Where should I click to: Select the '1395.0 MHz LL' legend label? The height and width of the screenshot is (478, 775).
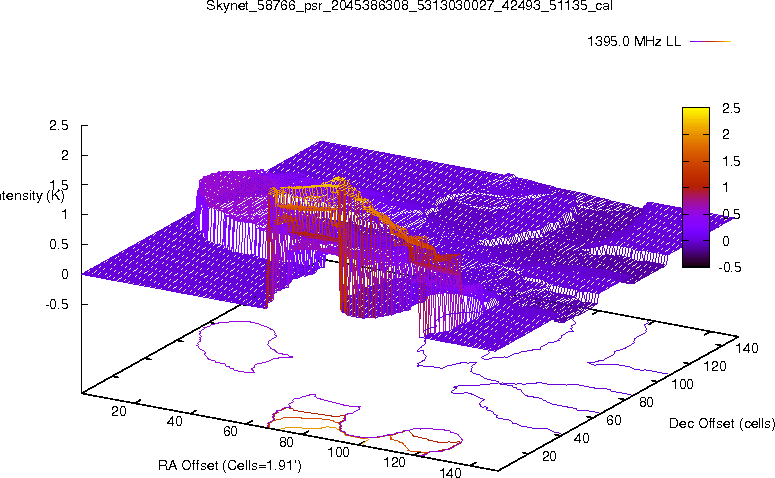[634, 42]
